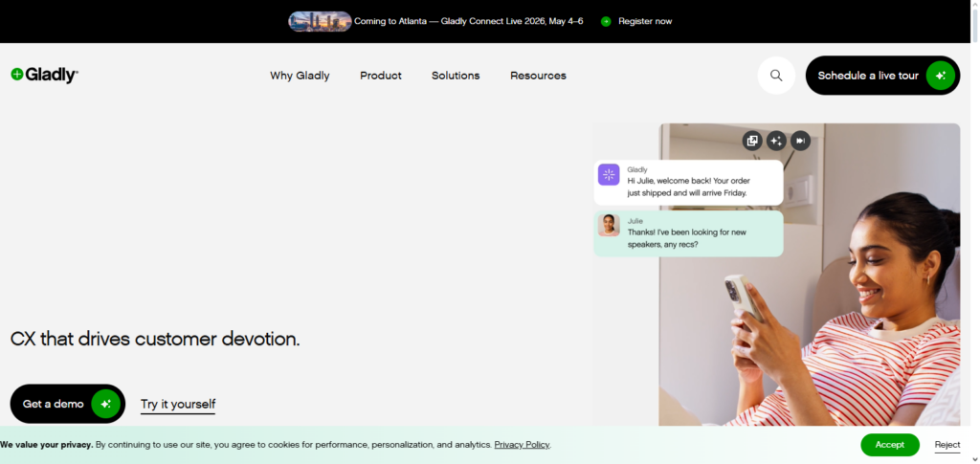980x464 pixels.
Task: Click the stacked-windows icon on hero image
Action: (752, 141)
